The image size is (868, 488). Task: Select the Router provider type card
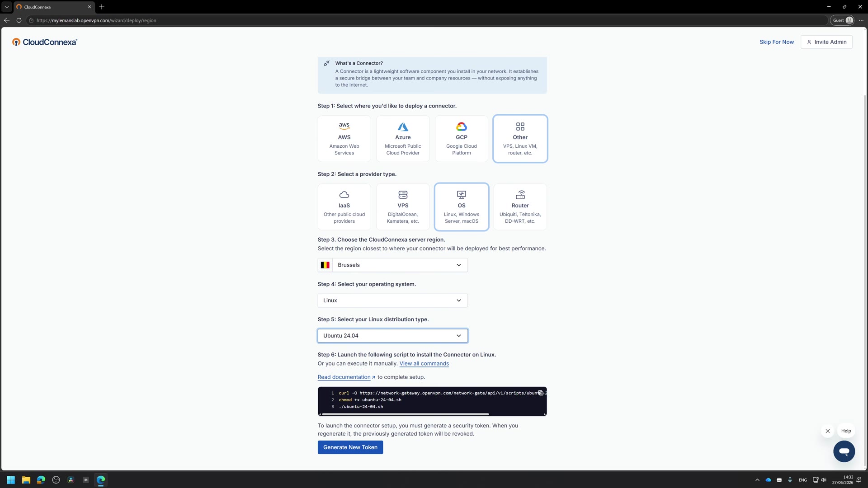pos(520,207)
